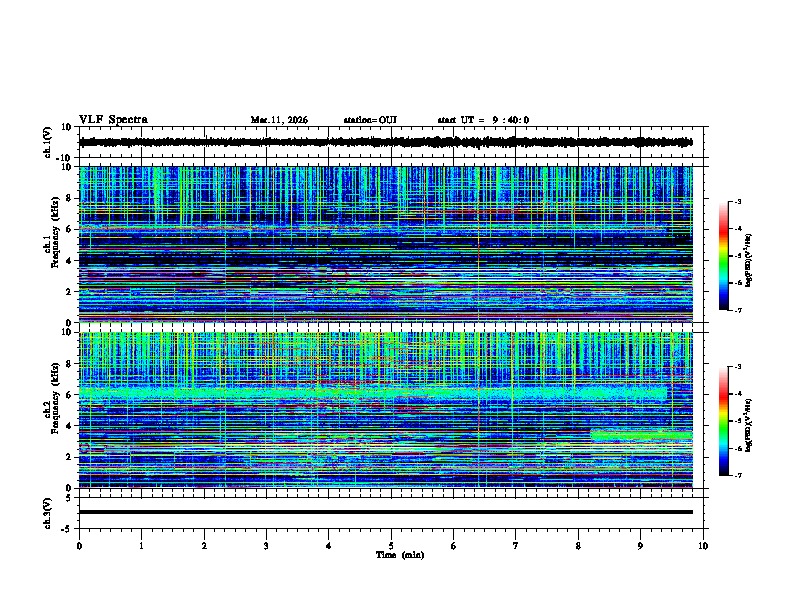This screenshot has height=612, width=792.
Task: Click the green 3.4 kHz band in the ch.2 spectrogram
Action: pyautogui.click(x=641, y=435)
